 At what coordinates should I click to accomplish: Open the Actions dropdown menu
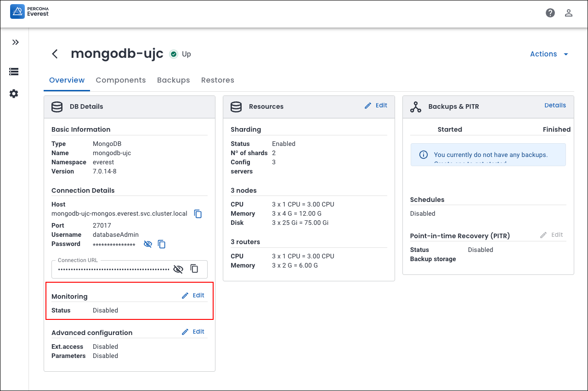[x=549, y=54]
